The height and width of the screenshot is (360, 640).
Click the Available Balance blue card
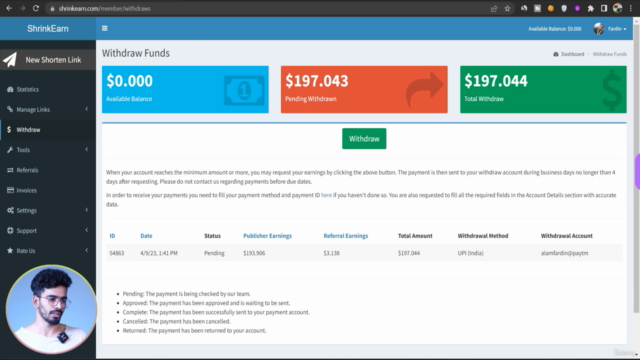click(185, 89)
